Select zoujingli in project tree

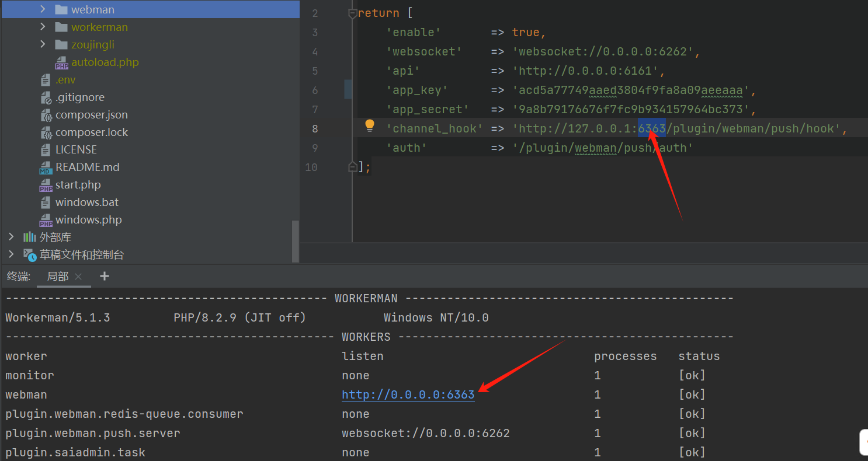point(93,44)
